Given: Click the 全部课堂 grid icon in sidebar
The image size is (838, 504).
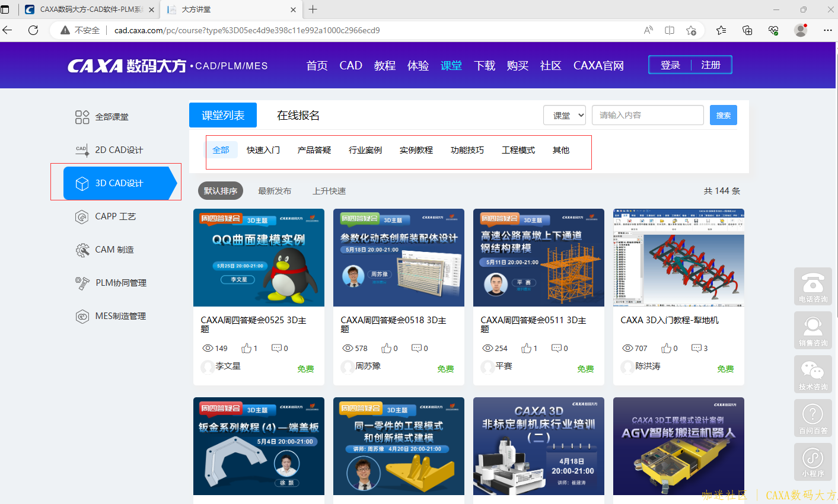Looking at the screenshot, I should pos(82,117).
